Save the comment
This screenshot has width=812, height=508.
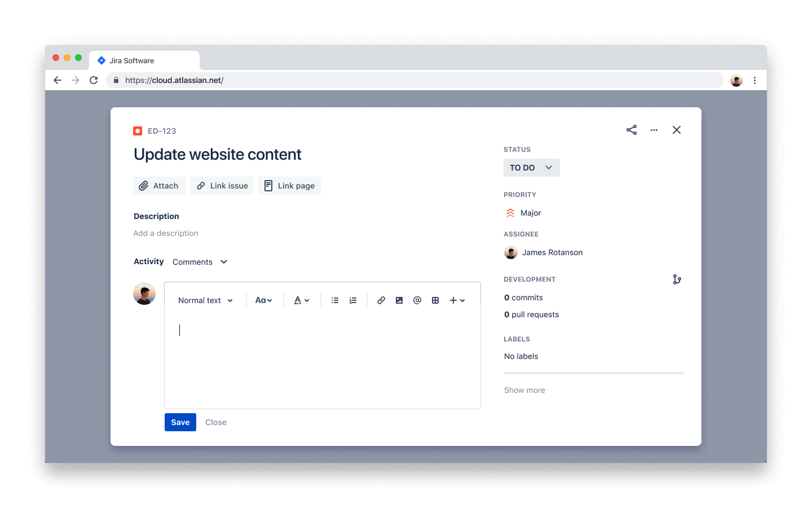[x=180, y=422]
